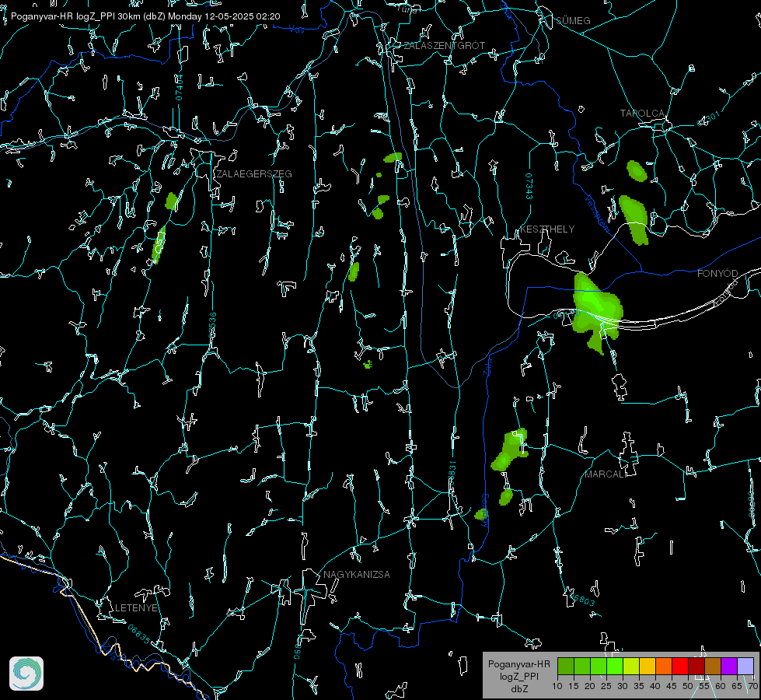Select the 20–25 dBZ green legend swatch
The image size is (761, 700).
click(599, 666)
